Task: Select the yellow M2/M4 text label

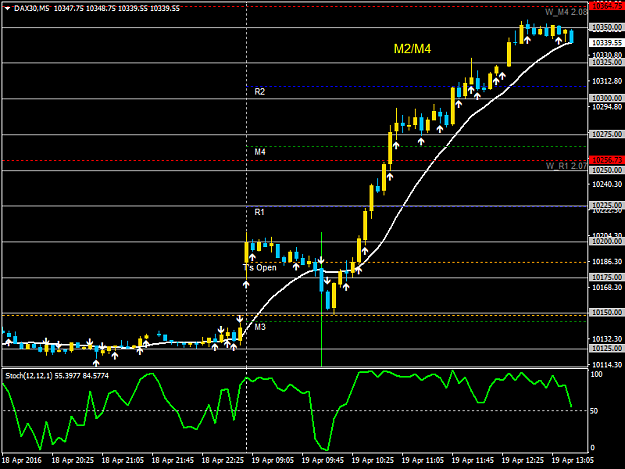Action: 412,49
